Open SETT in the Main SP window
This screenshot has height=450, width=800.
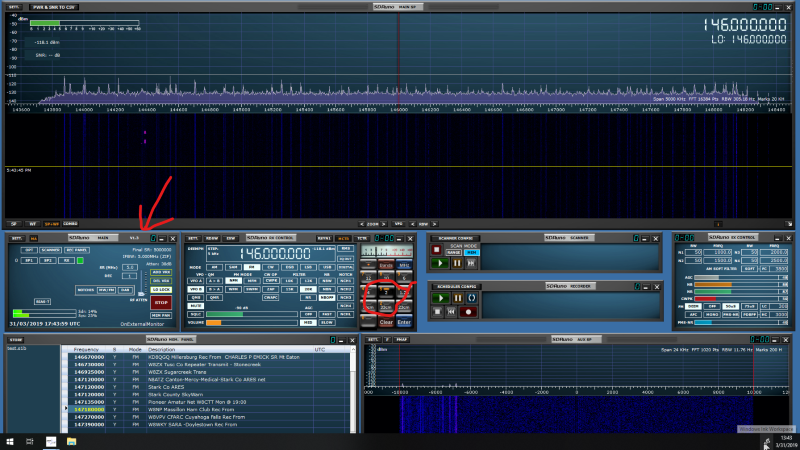point(14,7)
